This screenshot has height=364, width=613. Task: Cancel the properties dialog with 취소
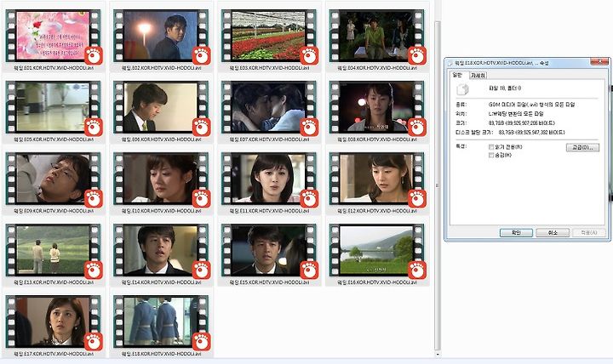pos(552,232)
